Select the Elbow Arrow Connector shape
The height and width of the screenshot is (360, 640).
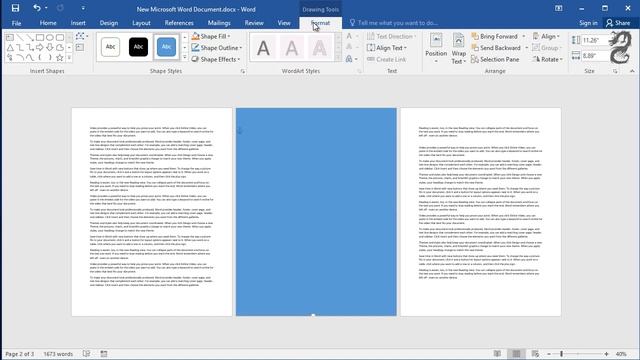(30, 48)
